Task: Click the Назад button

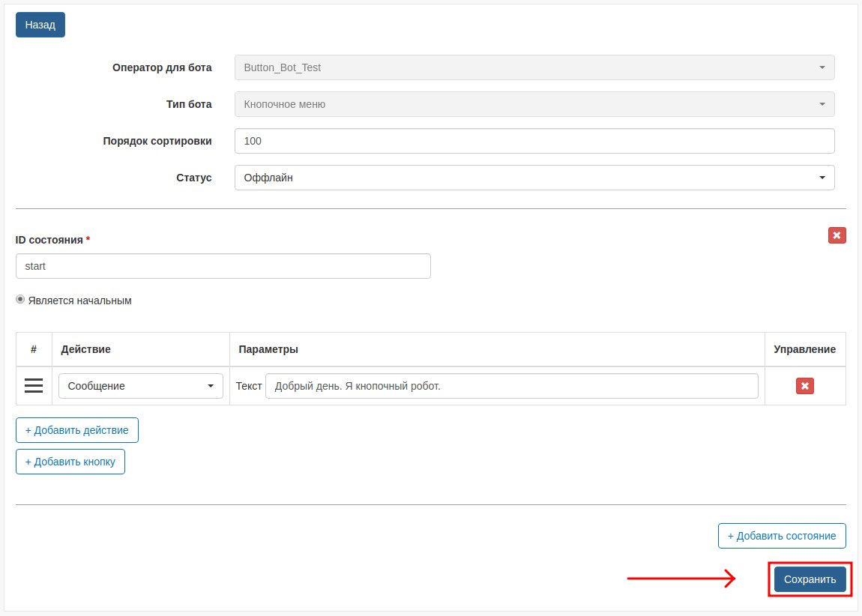Action: (40, 25)
